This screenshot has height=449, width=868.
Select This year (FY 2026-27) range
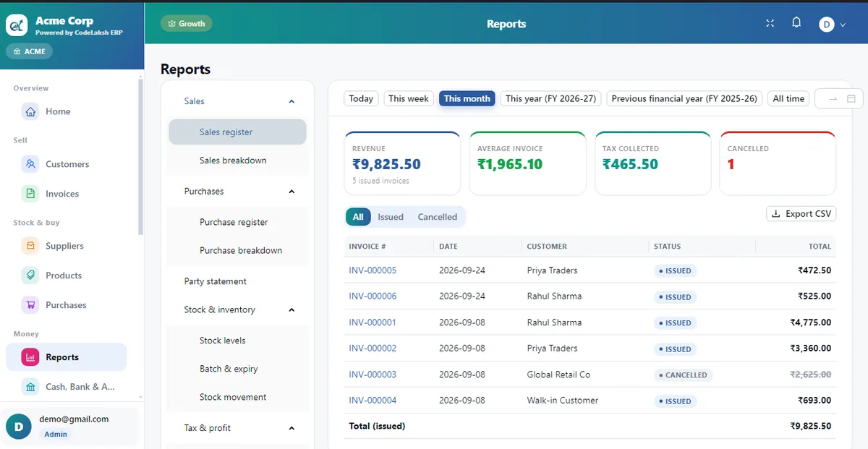click(551, 98)
